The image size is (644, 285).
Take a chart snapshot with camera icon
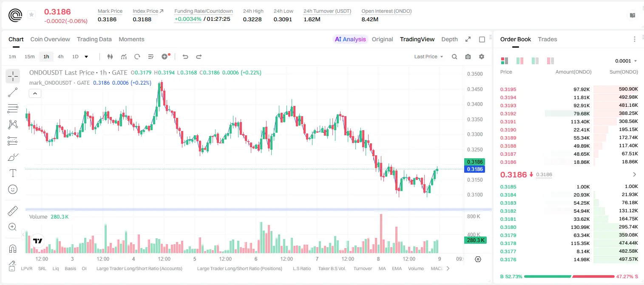468,57
